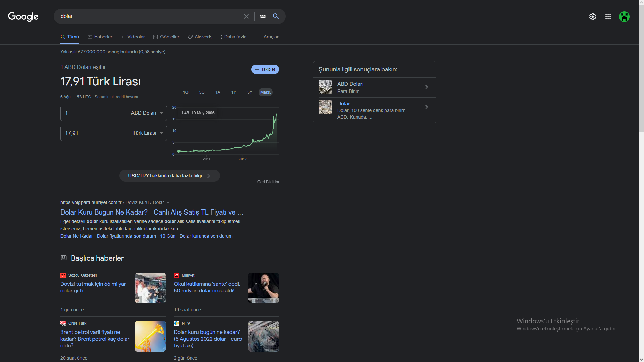
Task: Open the Türk Lirası currency dropdown
Action: 148,133
